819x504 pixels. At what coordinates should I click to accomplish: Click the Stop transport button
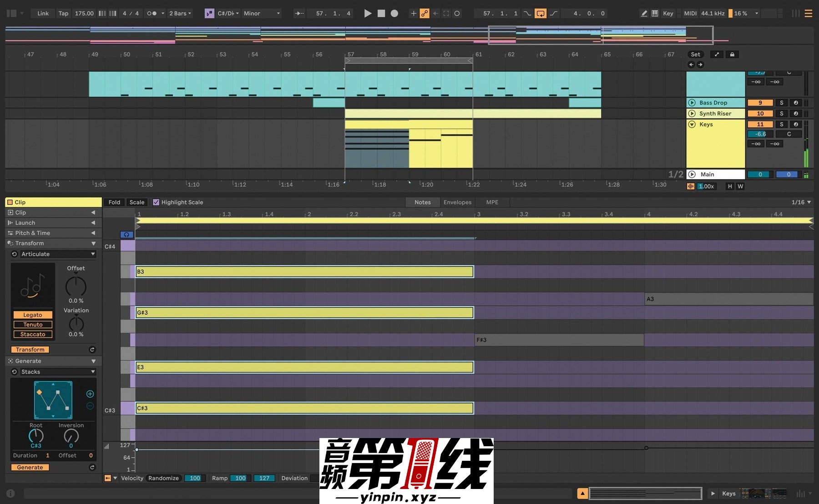[381, 13]
